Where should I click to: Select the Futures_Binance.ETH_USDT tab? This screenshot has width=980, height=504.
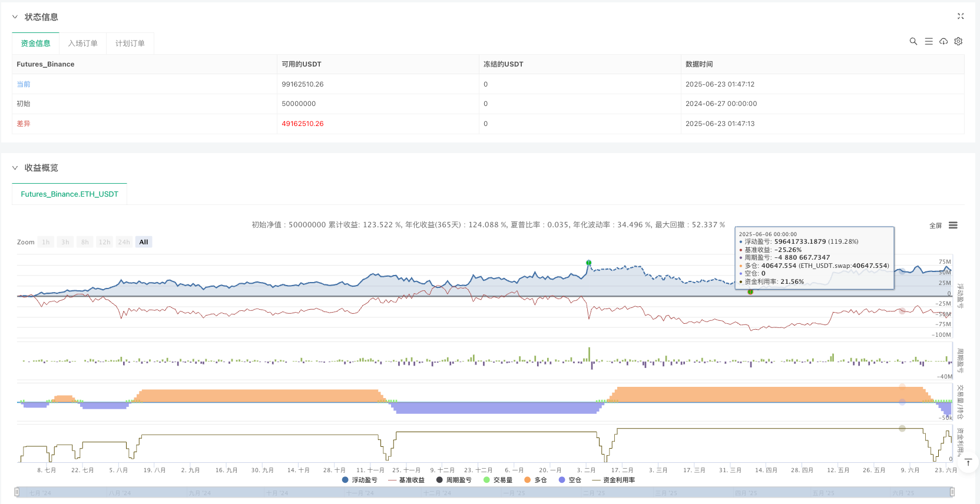(x=69, y=194)
